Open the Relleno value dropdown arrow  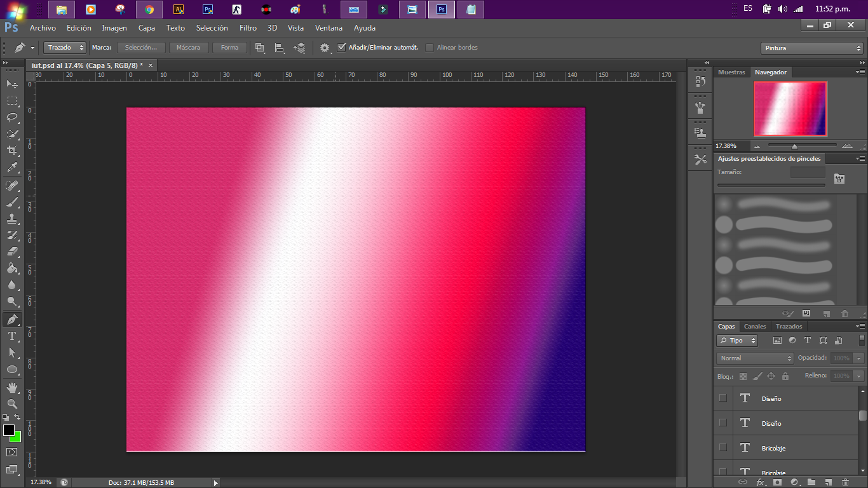pos(859,376)
